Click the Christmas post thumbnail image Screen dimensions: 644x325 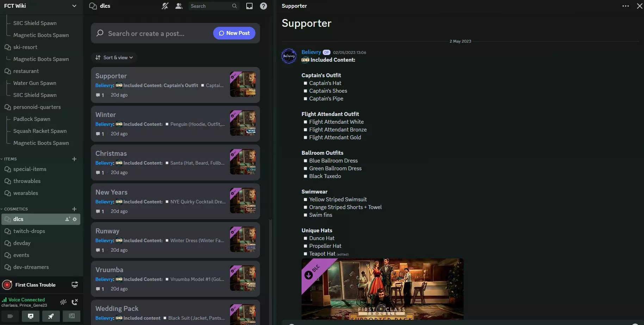[x=243, y=162]
